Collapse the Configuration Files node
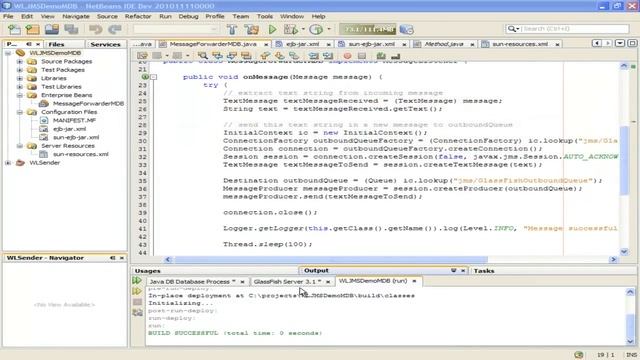 [20, 112]
